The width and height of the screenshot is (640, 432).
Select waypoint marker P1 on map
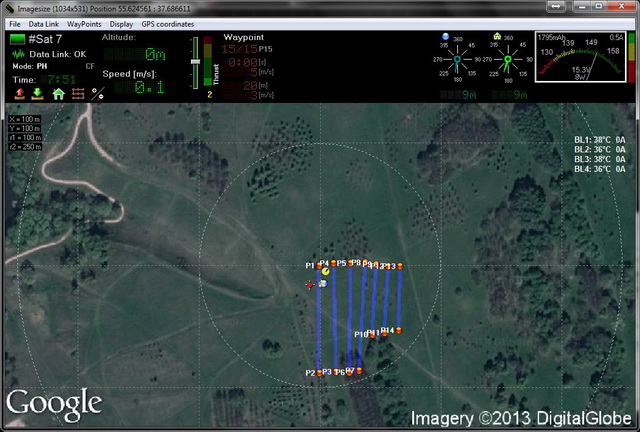(x=319, y=266)
